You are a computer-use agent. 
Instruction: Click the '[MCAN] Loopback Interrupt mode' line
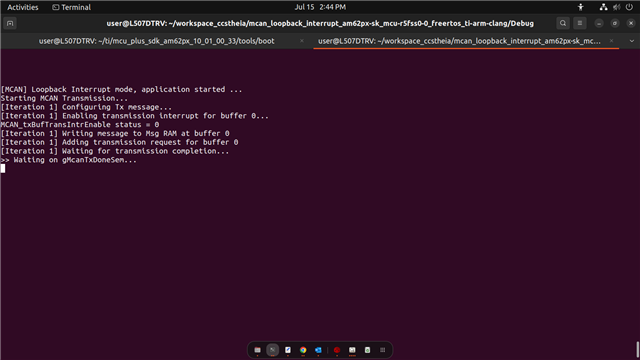point(121,89)
